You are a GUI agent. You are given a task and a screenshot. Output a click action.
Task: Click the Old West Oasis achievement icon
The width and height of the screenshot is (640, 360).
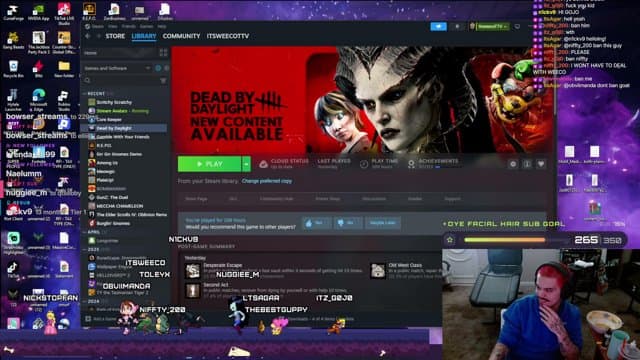[378, 271]
